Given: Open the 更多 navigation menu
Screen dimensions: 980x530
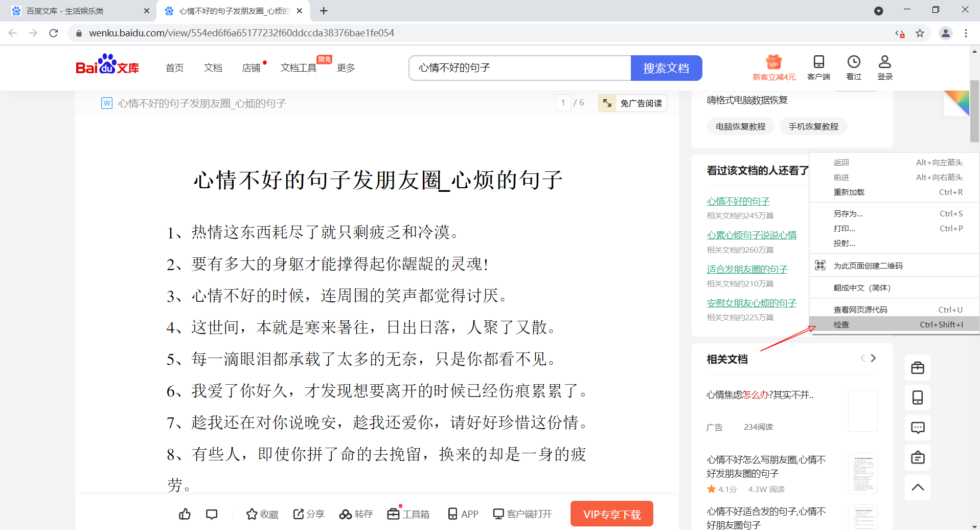Looking at the screenshot, I should tap(346, 68).
